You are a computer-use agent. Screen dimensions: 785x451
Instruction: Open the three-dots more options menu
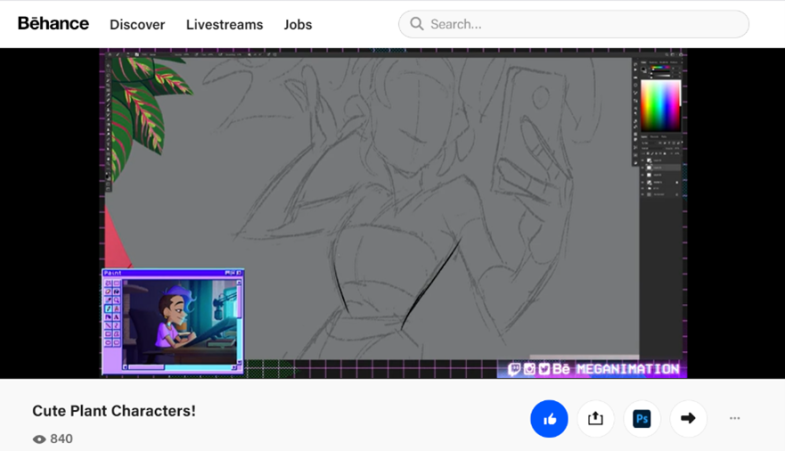point(735,419)
